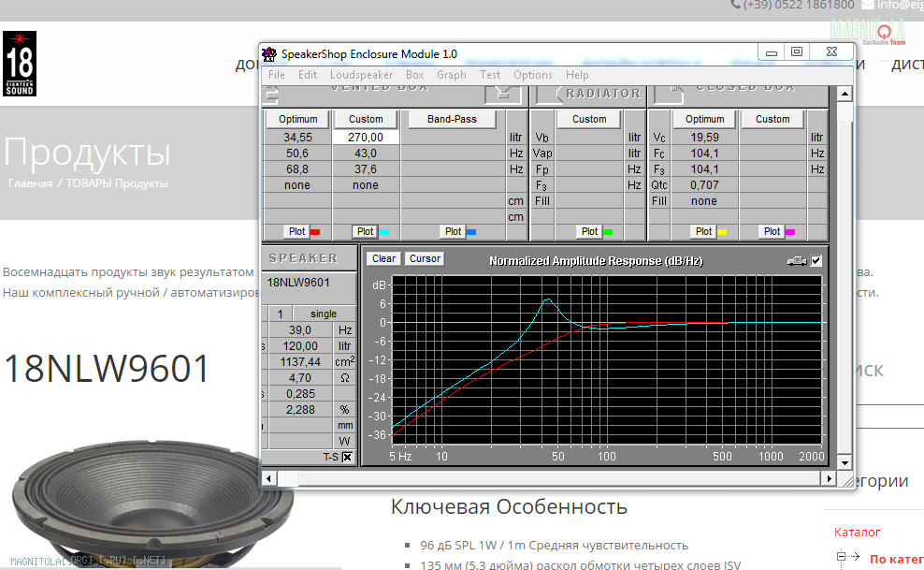Click the vertical scrollbar up arrow
This screenshot has height=570, width=924.
click(845, 94)
